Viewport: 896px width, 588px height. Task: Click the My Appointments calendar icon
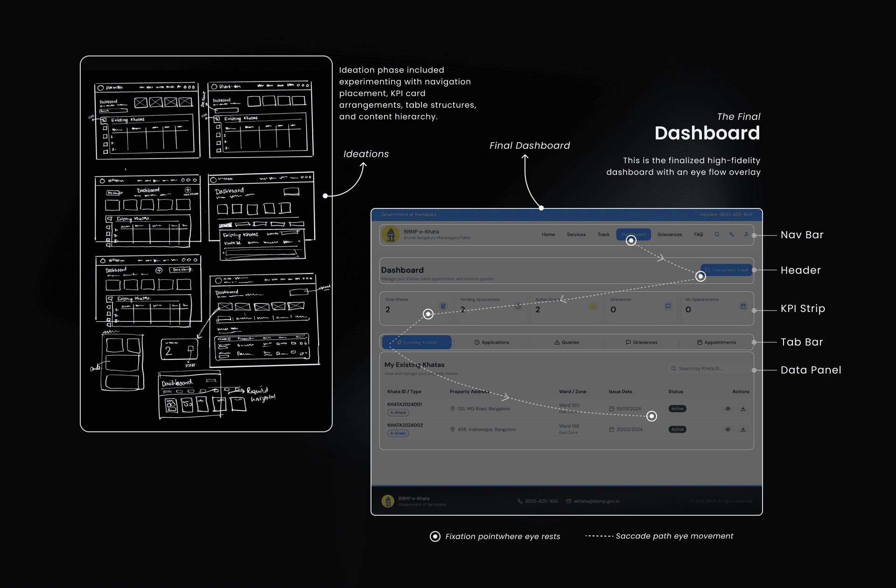[x=743, y=306]
